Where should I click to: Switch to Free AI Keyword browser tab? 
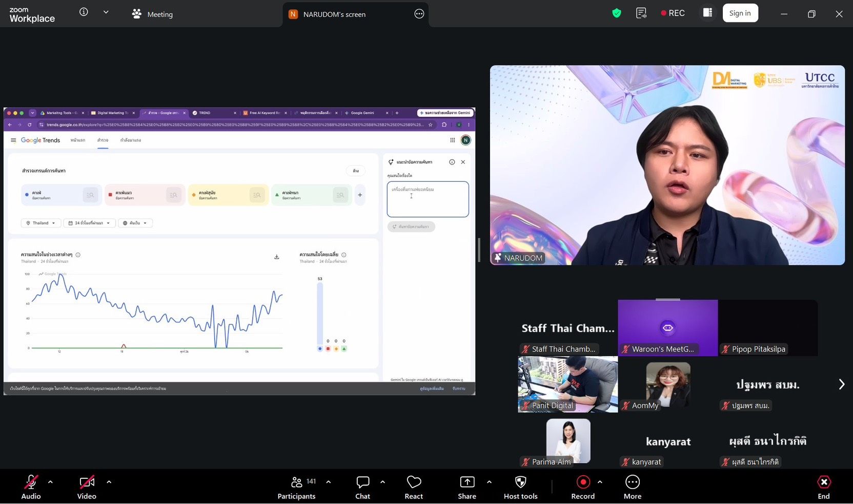[265, 113]
